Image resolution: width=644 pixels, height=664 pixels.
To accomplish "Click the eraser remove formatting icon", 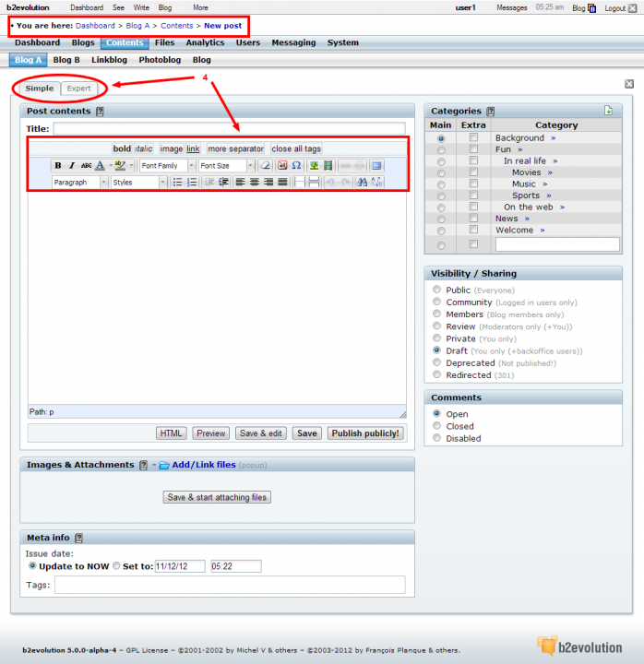I will 266,166.
